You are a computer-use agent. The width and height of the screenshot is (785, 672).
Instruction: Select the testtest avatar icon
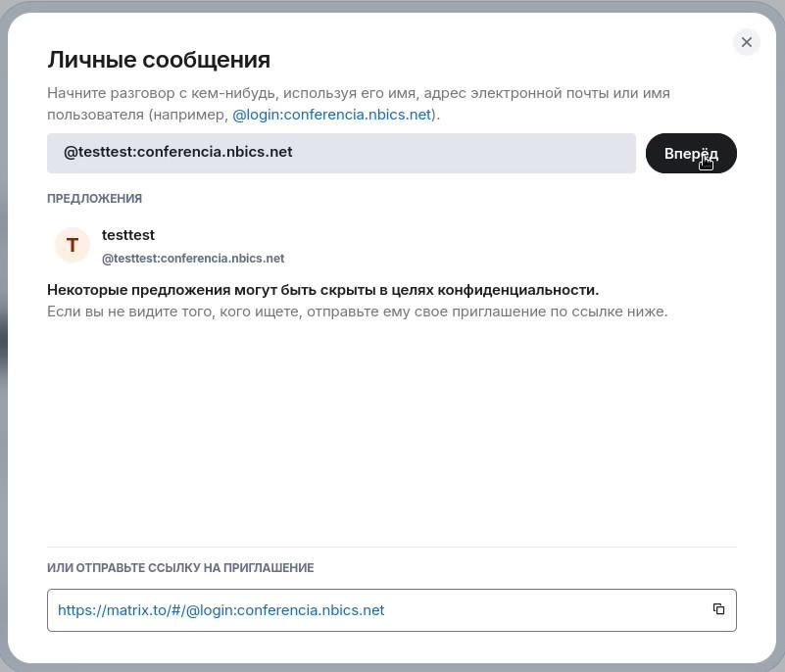73,245
